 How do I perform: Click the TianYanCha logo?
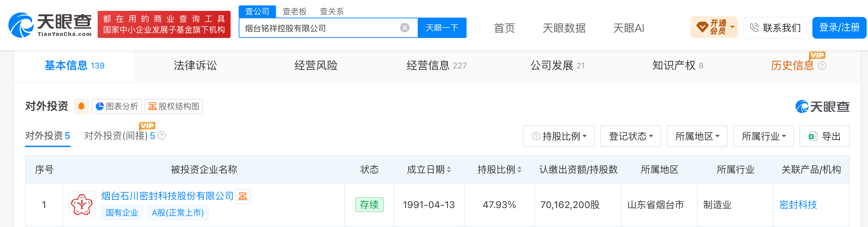(x=50, y=25)
